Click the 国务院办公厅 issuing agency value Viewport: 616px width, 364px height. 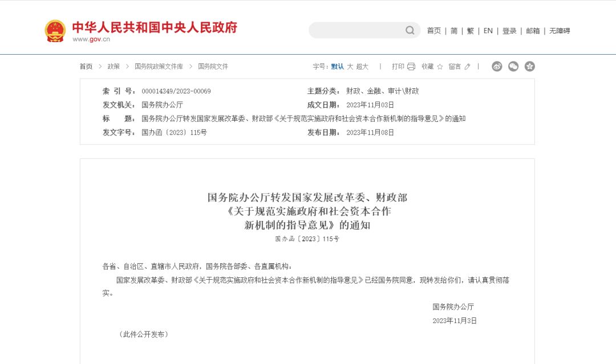pyautogui.click(x=162, y=105)
